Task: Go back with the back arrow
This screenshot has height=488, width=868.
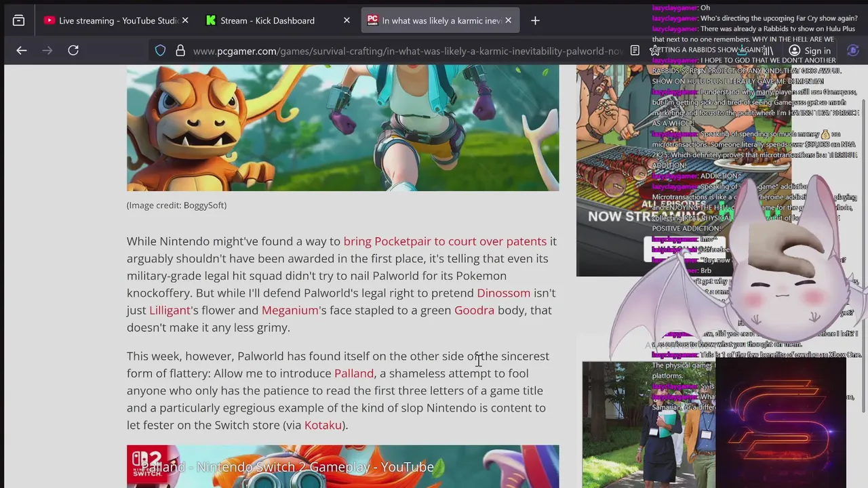Action: pos(22,50)
